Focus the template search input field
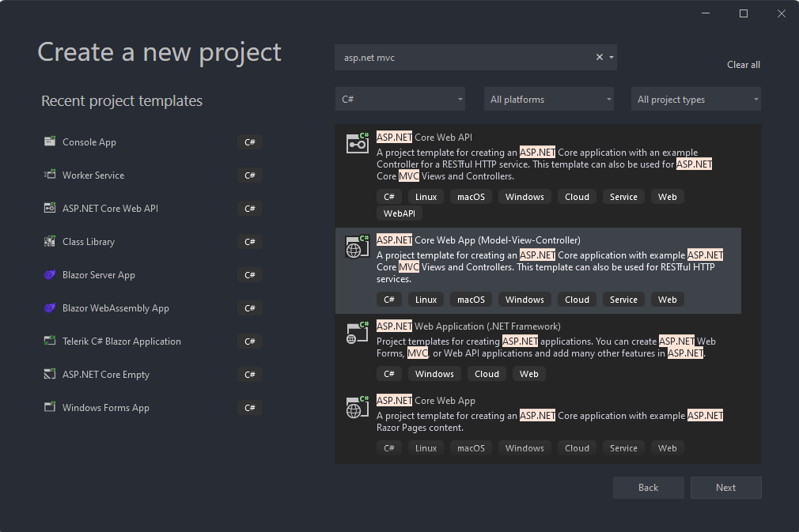 [463, 57]
